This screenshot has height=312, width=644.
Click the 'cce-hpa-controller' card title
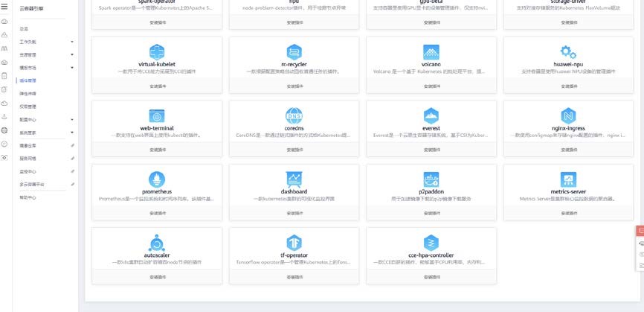431,255
